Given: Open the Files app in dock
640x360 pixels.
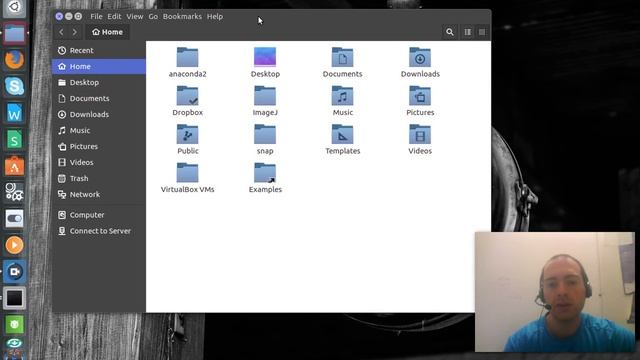Looking at the screenshot, I should (x=14, y=33).
